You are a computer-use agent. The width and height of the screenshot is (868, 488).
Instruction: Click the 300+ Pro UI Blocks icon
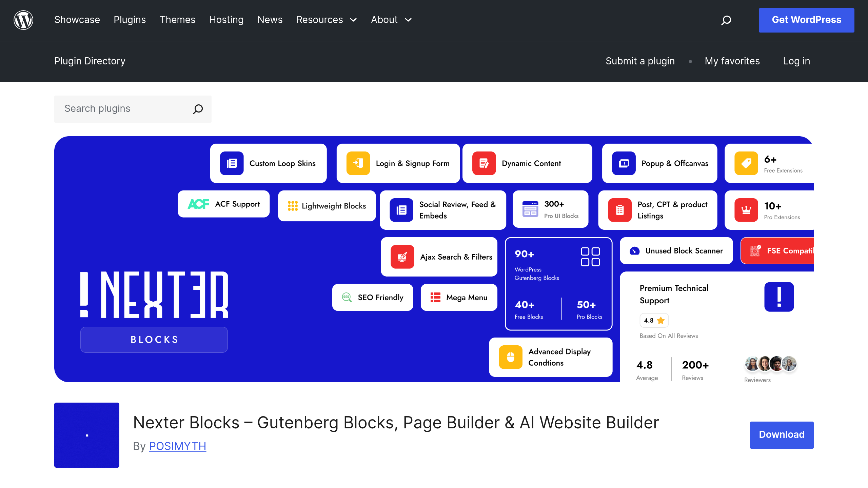click(x=530, y=209)
